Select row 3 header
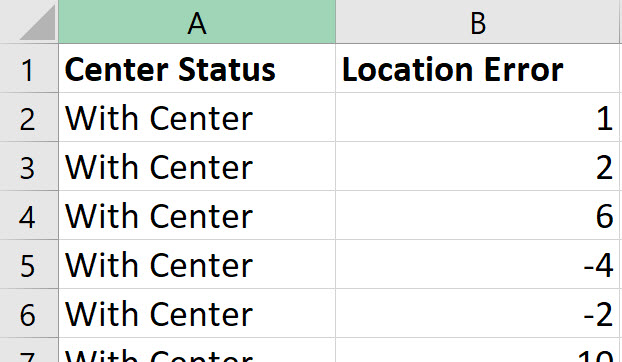Viewport: 622px width, 362px height. tap(29, 166)
